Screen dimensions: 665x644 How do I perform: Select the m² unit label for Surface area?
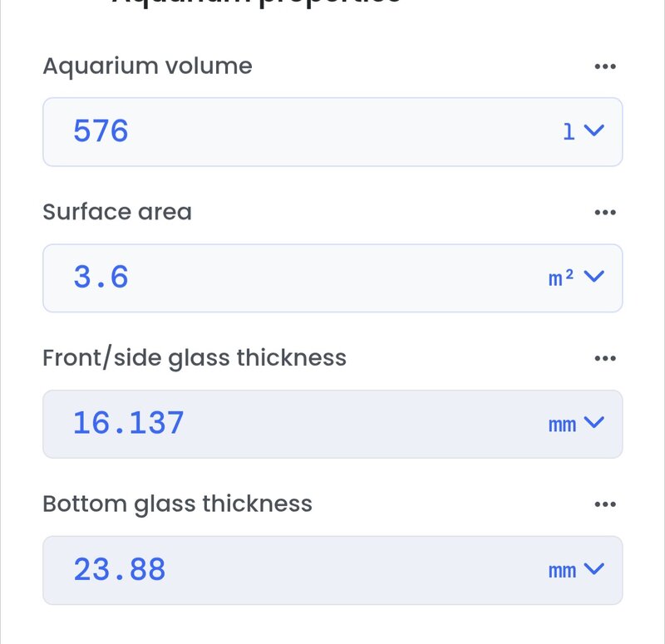click(561, 278)
